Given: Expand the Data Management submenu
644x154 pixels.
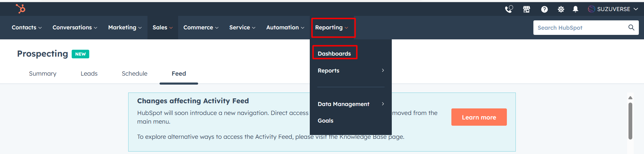Looking at the screenshot, I should pyautogui.click(x=383, y=104).
